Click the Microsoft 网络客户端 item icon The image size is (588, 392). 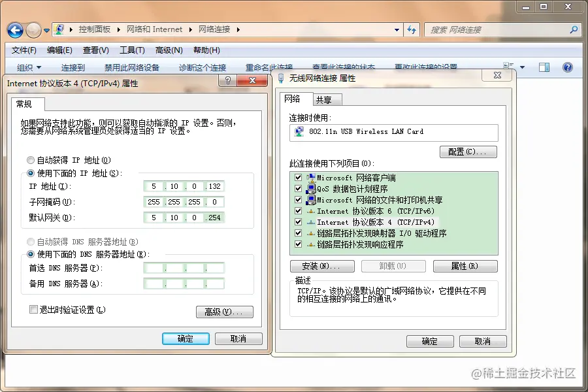(310, 177)
